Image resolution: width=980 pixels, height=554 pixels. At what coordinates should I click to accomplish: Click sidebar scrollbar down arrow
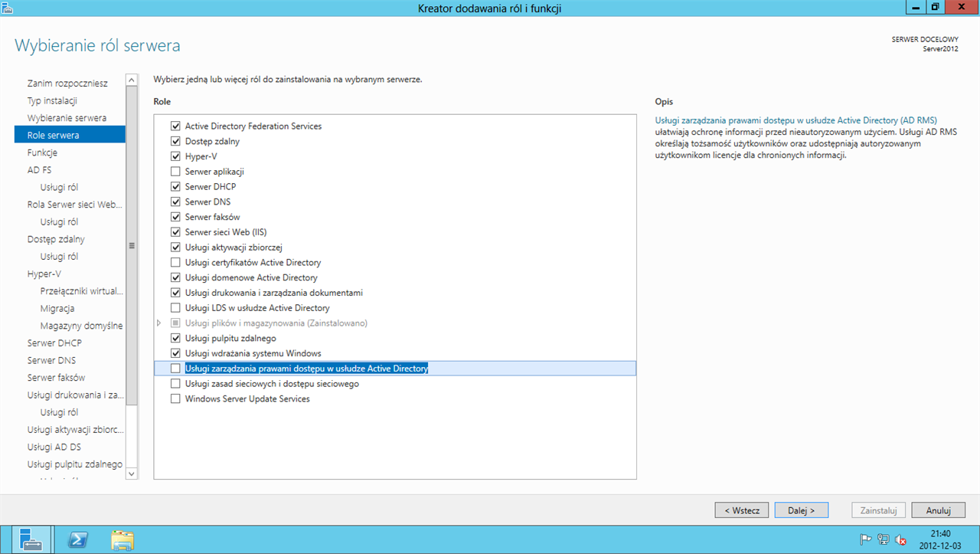click(x=131, y=474)
